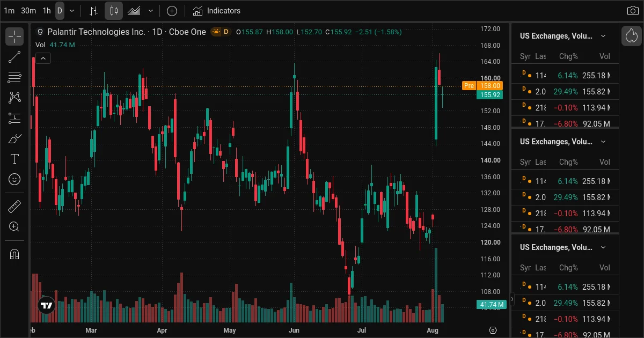This screenshot has width=644, height=338.
Task: Select the -0.10% row in top hotlist
Action: coord(565,108)
